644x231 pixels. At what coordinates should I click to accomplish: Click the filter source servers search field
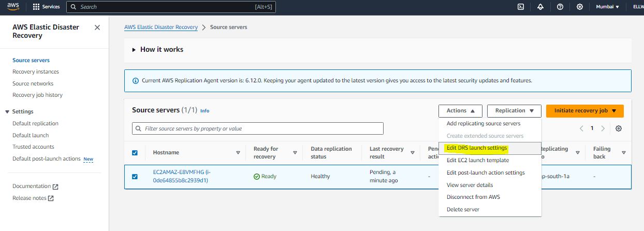pyautogui.click(x=258, y=128)
